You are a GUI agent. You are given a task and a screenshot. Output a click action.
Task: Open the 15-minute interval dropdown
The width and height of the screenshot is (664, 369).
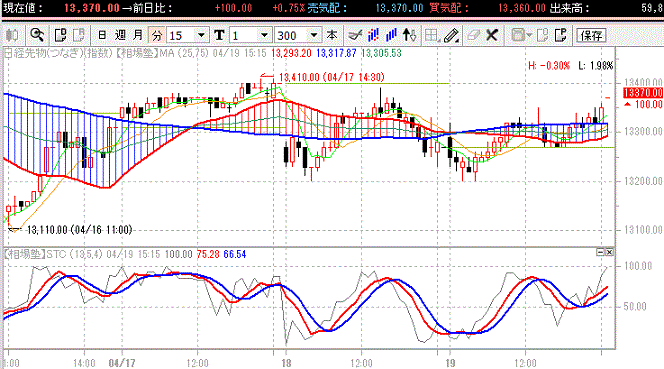201,35
